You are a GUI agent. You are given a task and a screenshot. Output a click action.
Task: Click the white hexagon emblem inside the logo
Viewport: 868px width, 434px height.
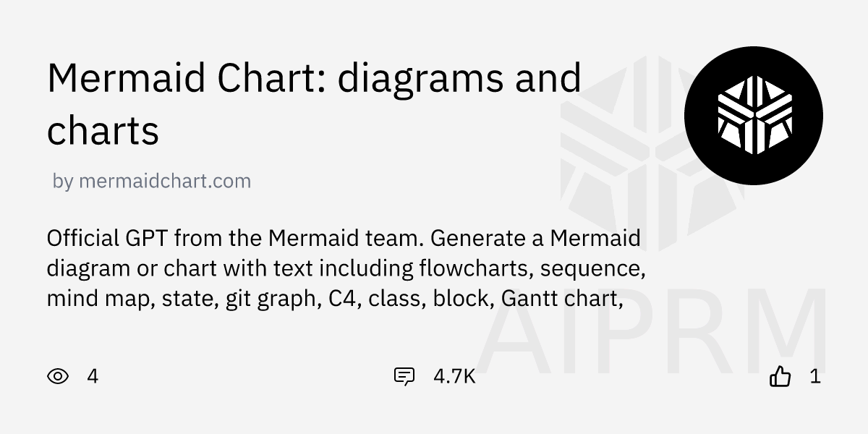(753, 116)
